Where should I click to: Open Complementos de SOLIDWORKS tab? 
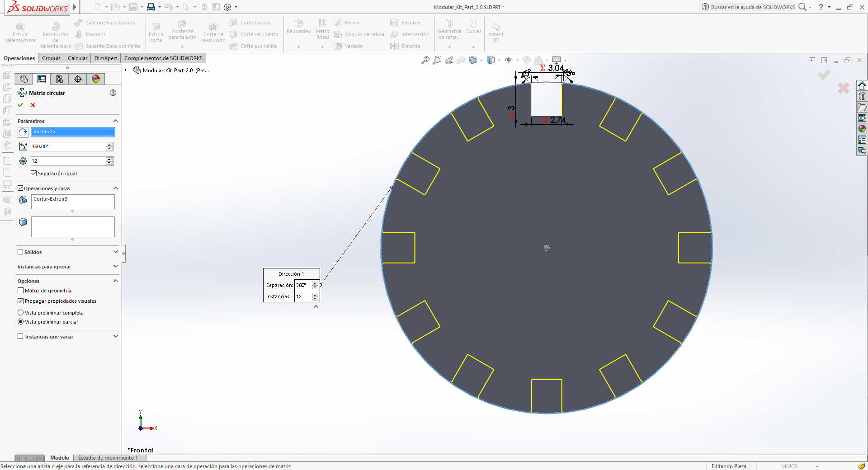coord(163,58)
